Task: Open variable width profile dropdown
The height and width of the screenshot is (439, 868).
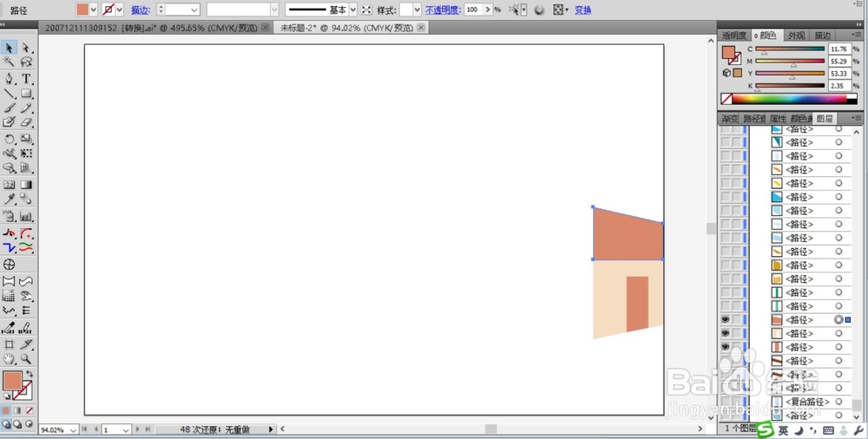Action: pos(274,10)
